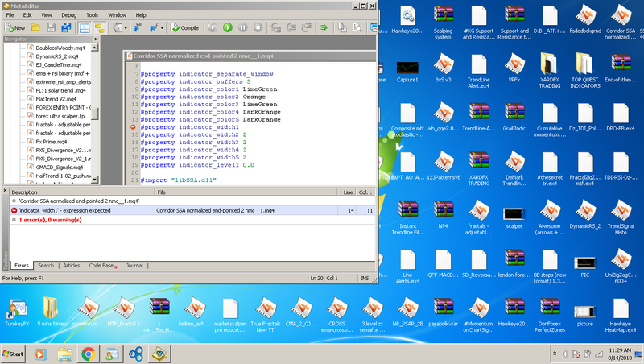Toggle the Toolbox panel toolbar button
The width and height of the screenshot is (644, 364).
pyautogui.click(x=100, y=27)
